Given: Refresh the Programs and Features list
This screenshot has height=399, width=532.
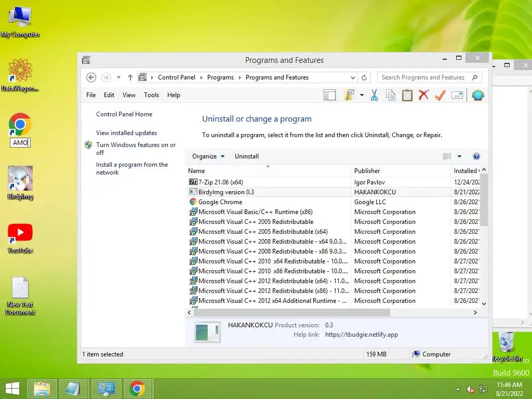Looking at the screenshot, I should (x=364, y=77).
